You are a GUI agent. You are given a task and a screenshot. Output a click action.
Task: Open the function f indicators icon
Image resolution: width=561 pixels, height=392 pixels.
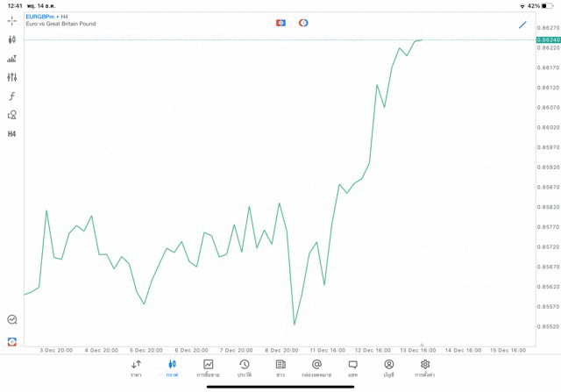pos(12,96)
